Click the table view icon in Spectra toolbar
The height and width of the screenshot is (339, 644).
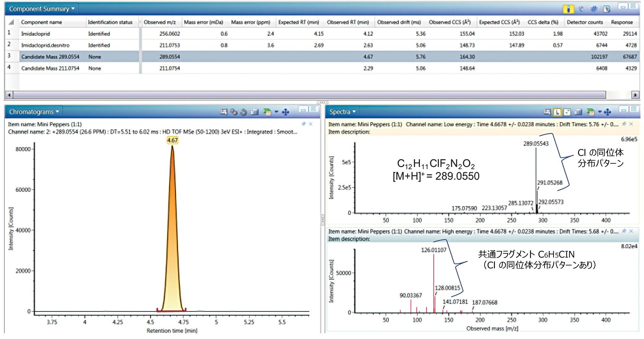tap(578, 112)
